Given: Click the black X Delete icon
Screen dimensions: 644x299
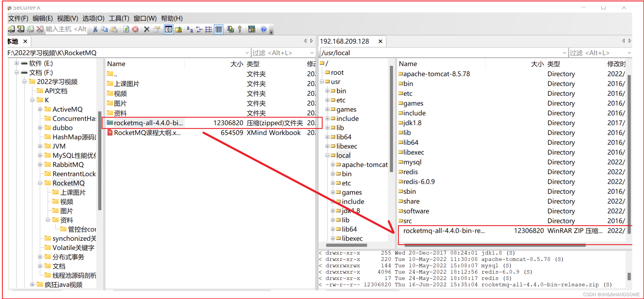Looking at the screenshot, I should (x=147, y=29).
